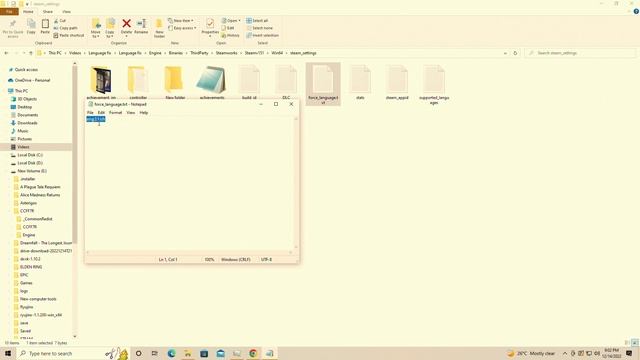Click Win64 in the address breadcrumb
Viewport: 640px width, 360px height.
[277, 53]
